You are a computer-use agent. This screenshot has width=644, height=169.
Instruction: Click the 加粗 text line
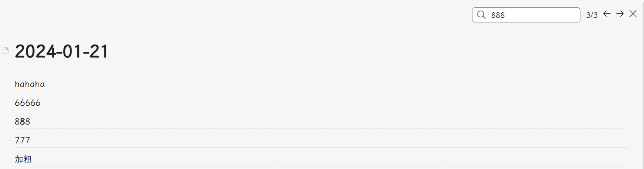[x=23, y=159]
